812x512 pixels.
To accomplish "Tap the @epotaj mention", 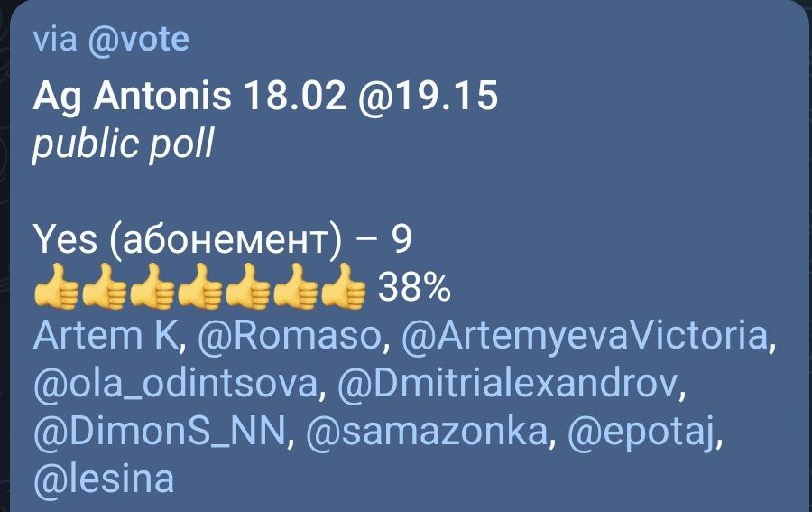I will pos(646,433).
